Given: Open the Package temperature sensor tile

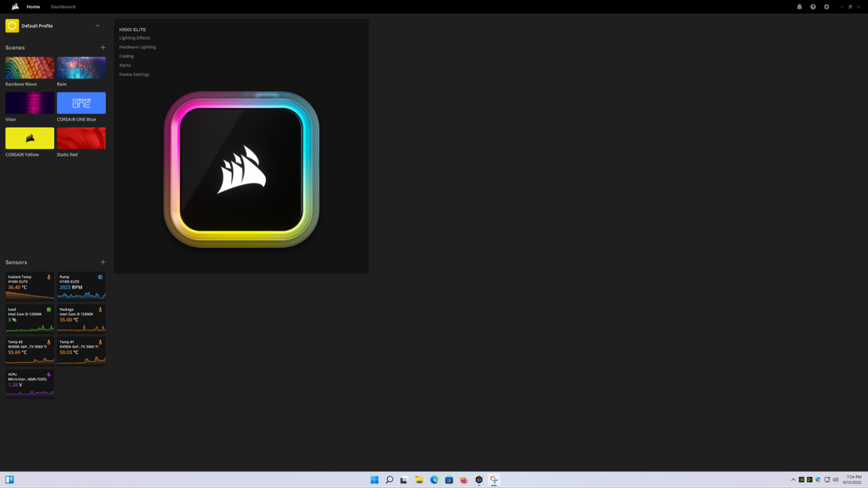Looking at the screenshot, I should tap(81, 319).
